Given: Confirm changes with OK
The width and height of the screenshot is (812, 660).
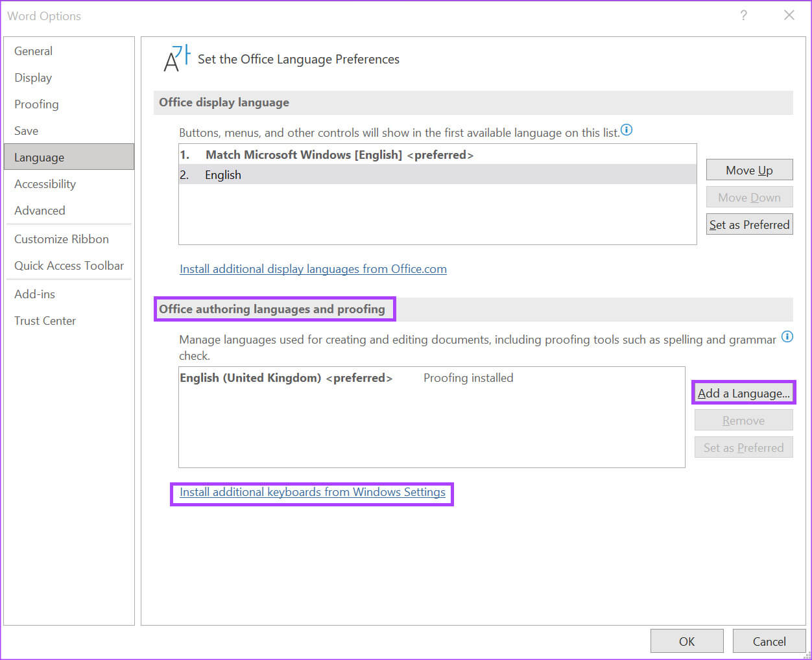Looking at the screenshot, I should tap(687, 641).
